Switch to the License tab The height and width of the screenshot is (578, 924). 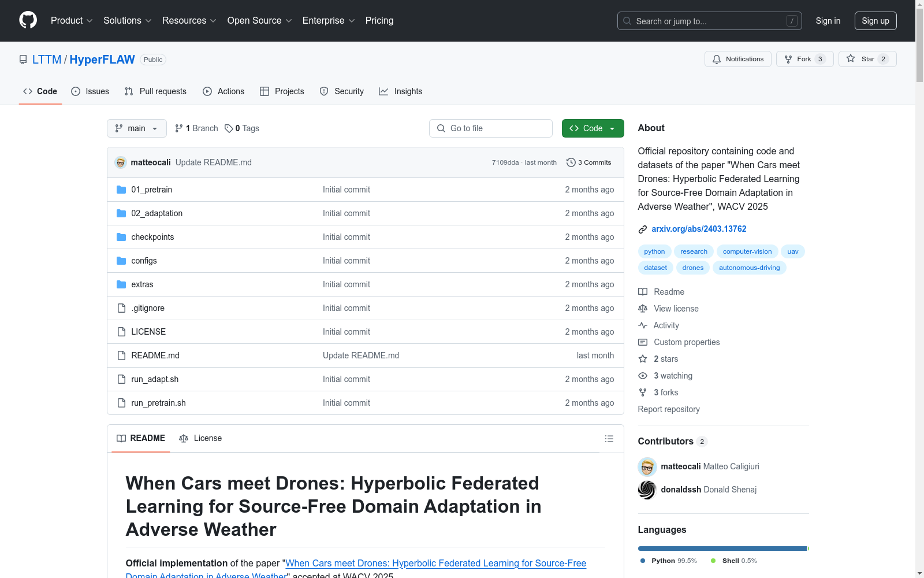coord(200,438)
